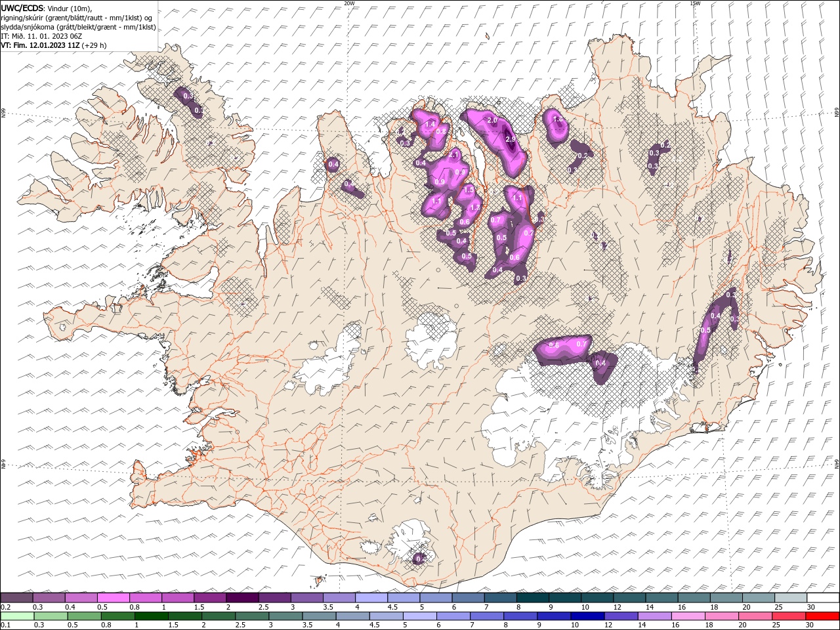Click the light lavender 4 swatch in upper legend
Viewport: 840px width, 630px height.
pyautogui.click(x=371, y=598)
